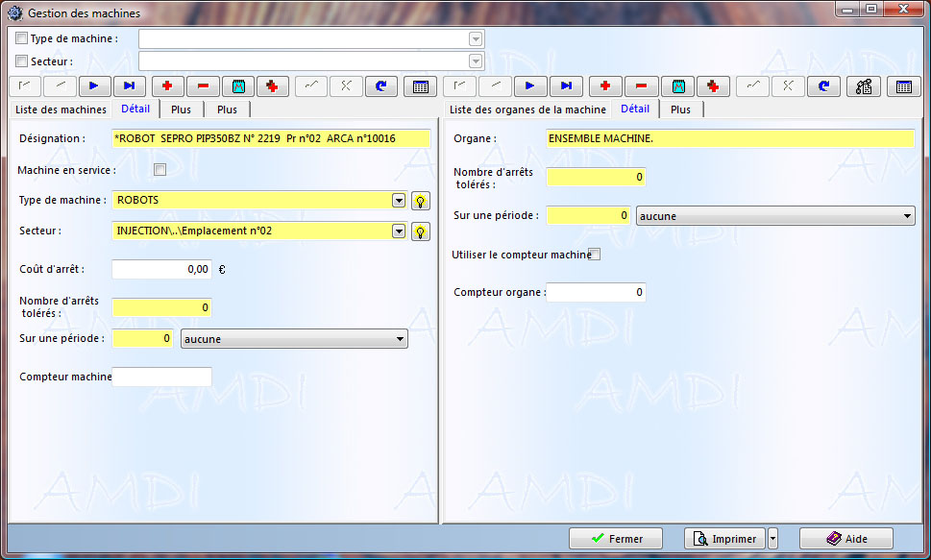Viewport: 931px width, 560px height.
Task: Click the lightbulb icon next to Secteur field
Action: click(420, 231)
